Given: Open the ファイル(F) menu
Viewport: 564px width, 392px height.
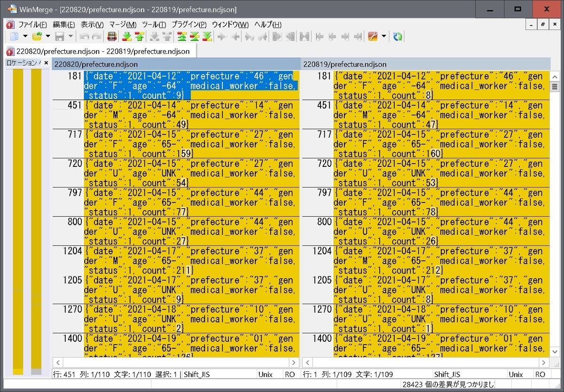Looking at the screenshot, I should 32,24.
